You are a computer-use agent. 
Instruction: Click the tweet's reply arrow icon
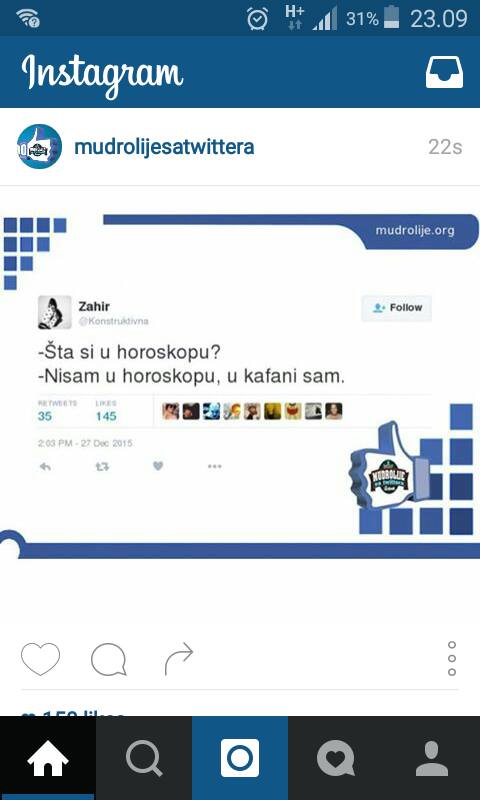click(45, 466)
